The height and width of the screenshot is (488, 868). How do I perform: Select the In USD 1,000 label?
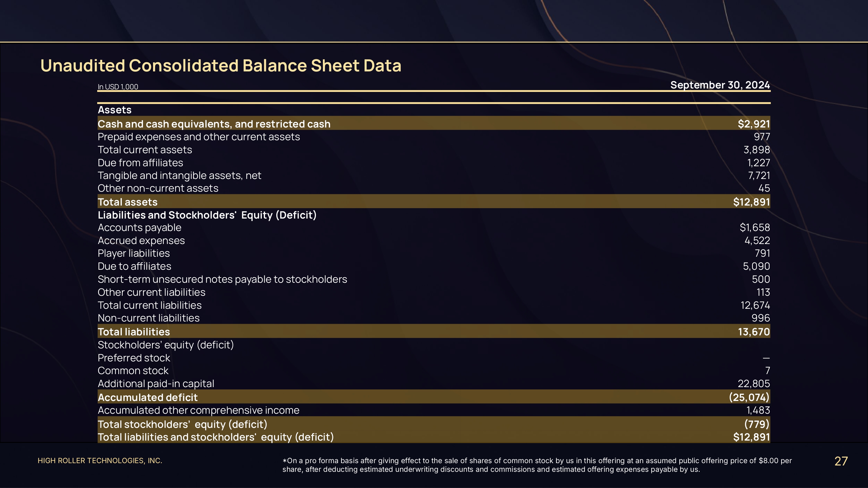117,87
